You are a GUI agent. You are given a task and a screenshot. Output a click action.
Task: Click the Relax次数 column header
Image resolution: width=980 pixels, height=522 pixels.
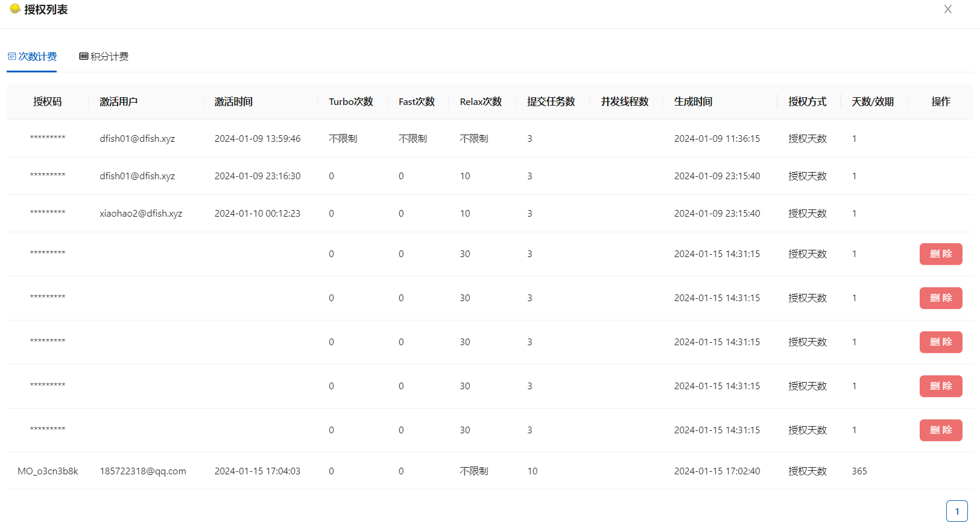pyautogui.click(x=481, y=102)
